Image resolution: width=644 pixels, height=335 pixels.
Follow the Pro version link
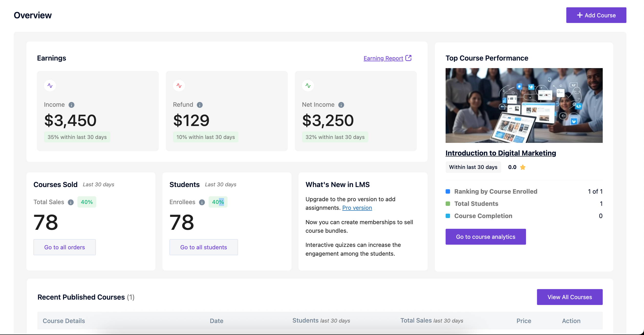click(357, 208)
